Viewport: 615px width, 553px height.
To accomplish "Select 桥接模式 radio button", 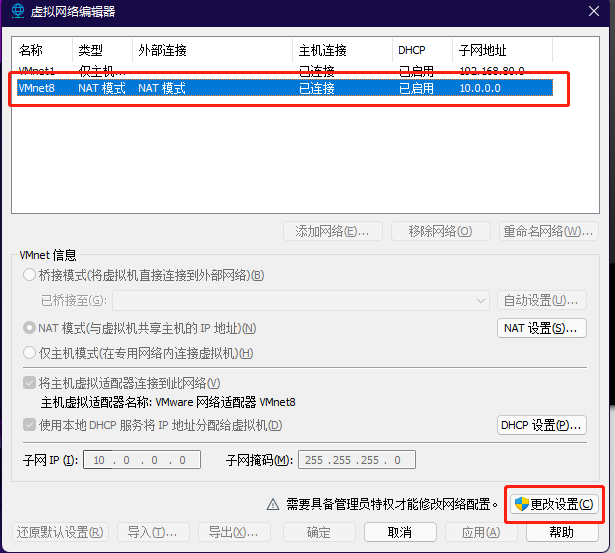I will click(x=29, y=275).
